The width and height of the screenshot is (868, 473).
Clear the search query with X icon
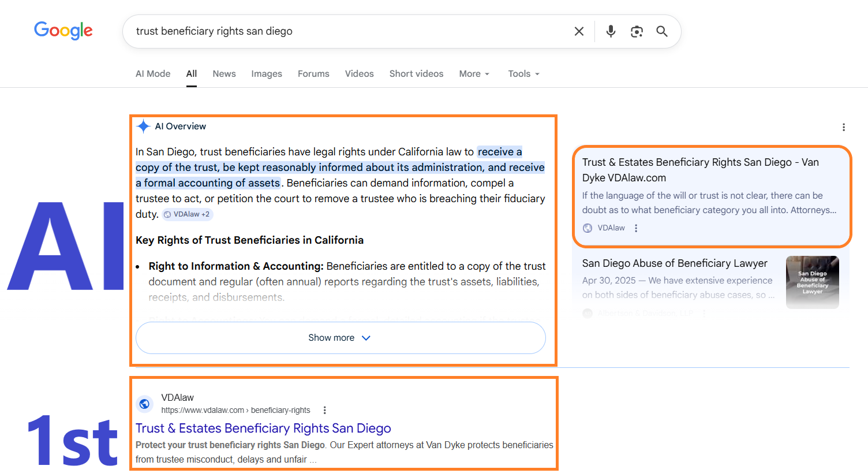[x=579, y=31]
